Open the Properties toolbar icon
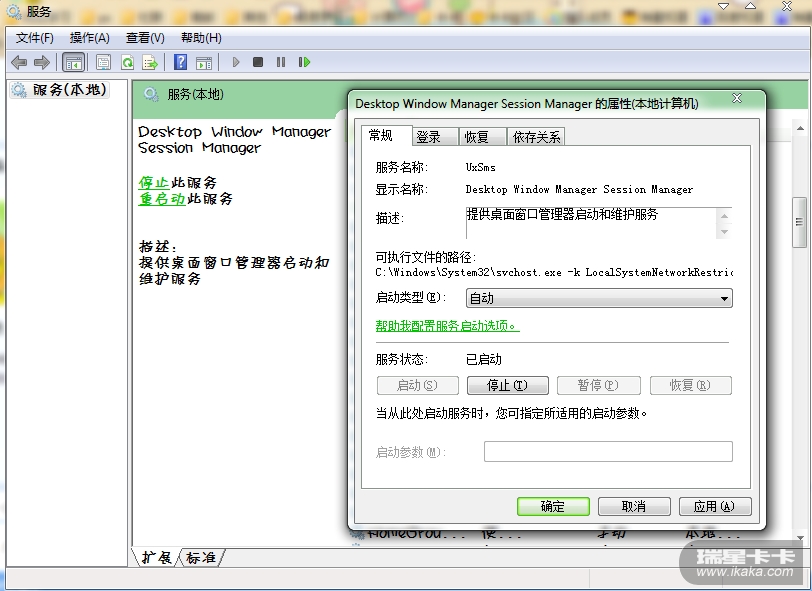Screen dimensions: 812x591 103,63
